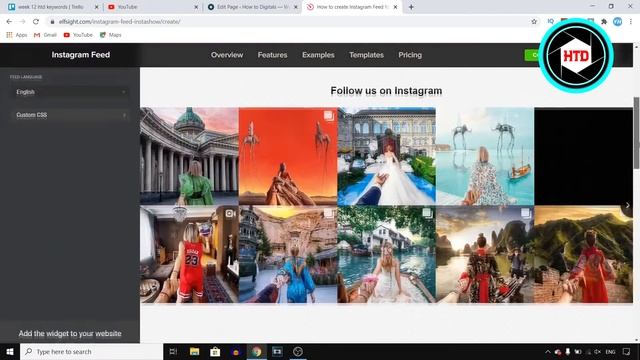Click the Chrome taskbar icon
This screenshot has height=360, width=640.
257,351
